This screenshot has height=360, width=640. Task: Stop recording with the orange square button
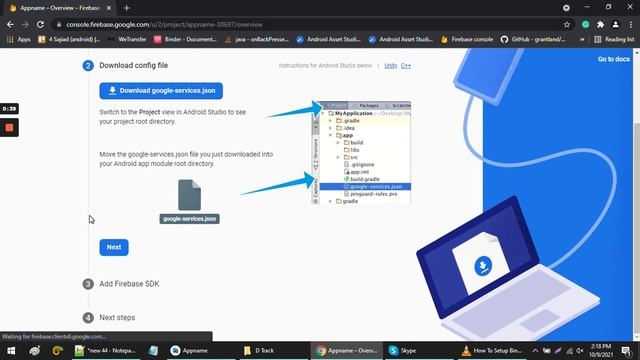(x=9, y=128)
